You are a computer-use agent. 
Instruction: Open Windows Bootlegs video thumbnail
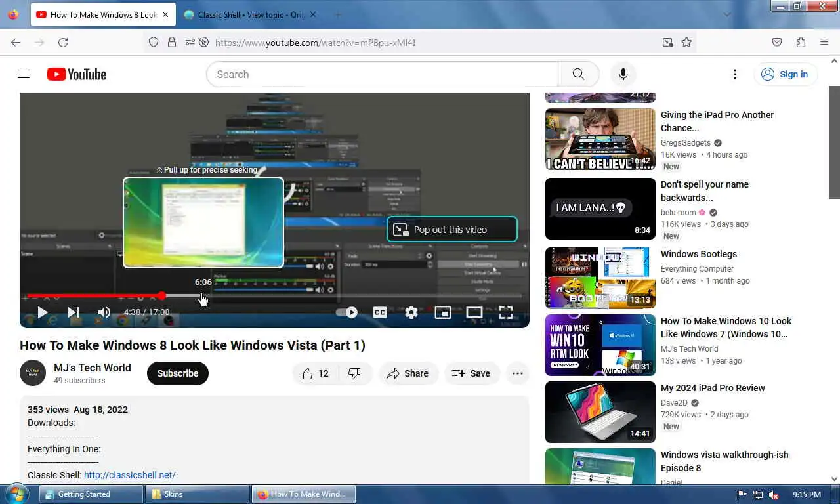point(600,278)
